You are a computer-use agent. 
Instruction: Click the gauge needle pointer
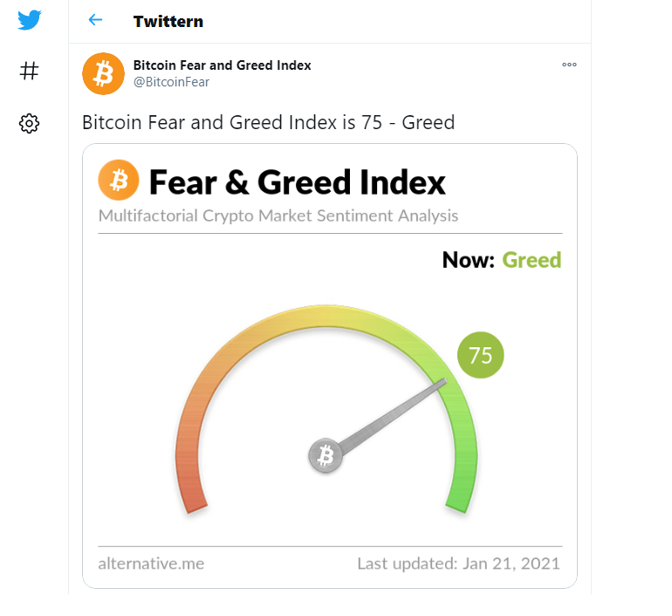(x=392, y=416)
